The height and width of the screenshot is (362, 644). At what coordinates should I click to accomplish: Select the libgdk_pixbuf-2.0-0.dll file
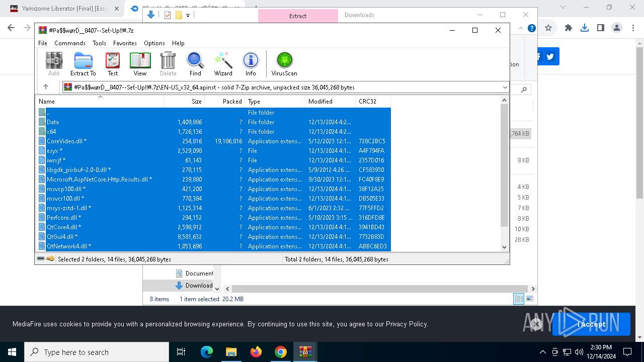coord(214,170)
